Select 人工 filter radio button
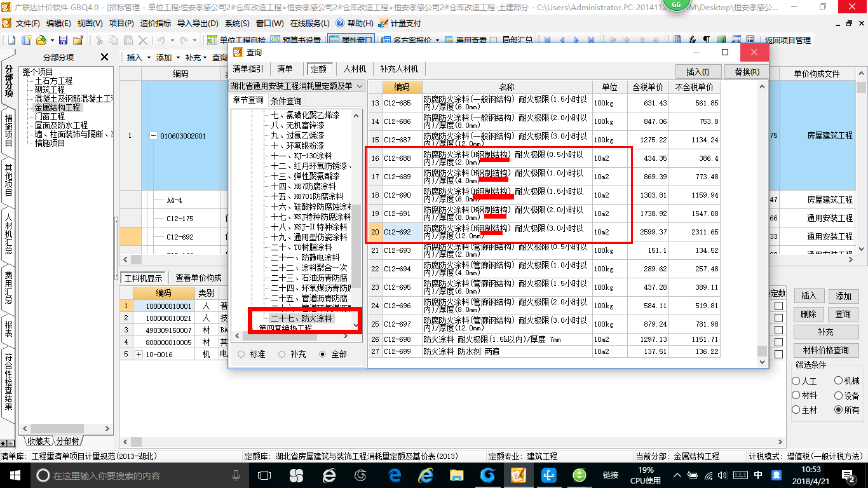Viewport: 868px width, 488px height. (x=796, y=381)
